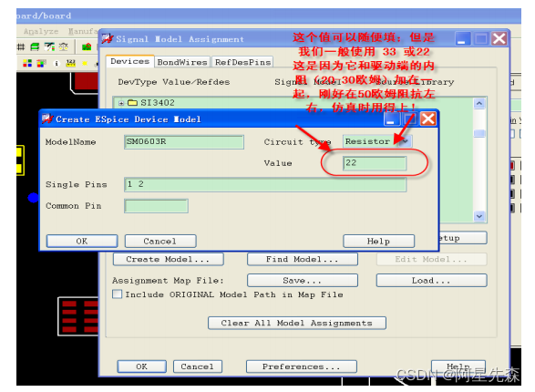The height and width of the screenshot is (392, 535).
Task: Click the empty Common Pin field
Action: pyautogui.click(x=156, y=206)
